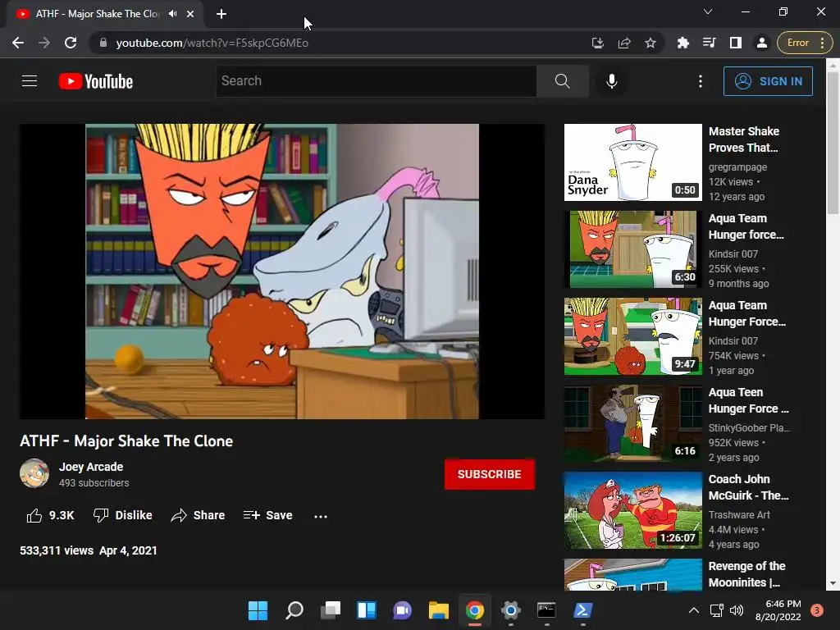The image size is (840, 630).
Task: Click the scrollbar down arrow
Action: point(833,583)
